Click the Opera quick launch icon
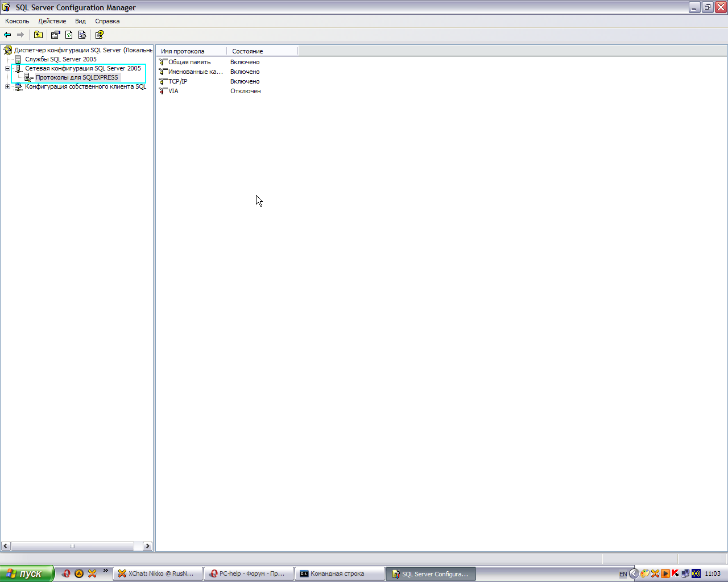 pos(66,573)
